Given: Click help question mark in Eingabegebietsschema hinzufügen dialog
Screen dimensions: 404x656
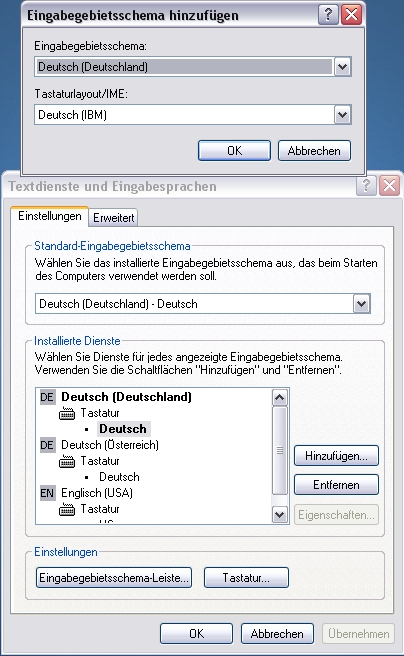Looking at the screenshot, I should [328, 15].
